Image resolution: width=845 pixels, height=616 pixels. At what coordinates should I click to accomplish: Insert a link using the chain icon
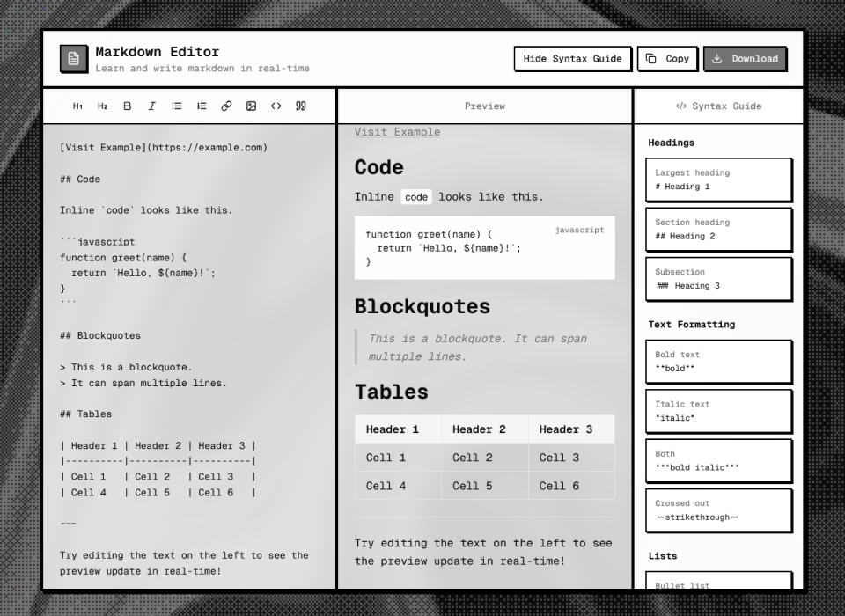click(x=226, y=106)
